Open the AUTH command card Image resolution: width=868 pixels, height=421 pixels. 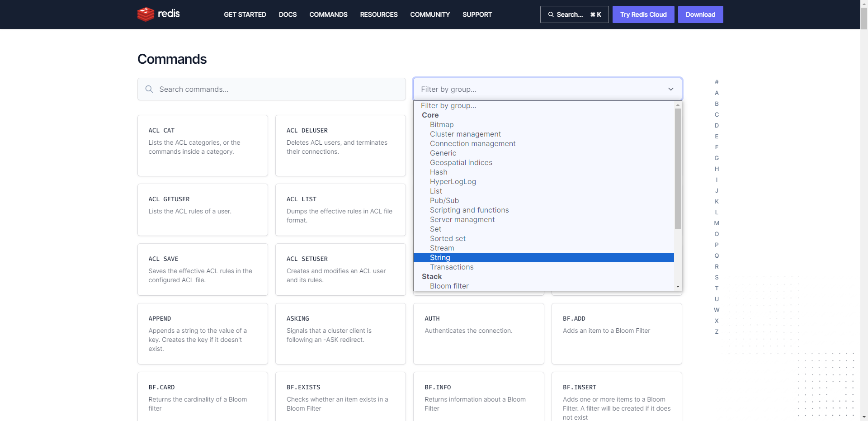[x=478, y=334]
